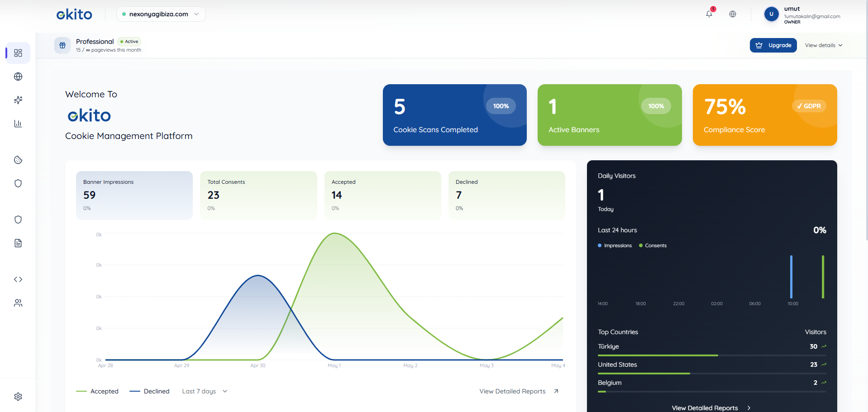Toggle the Impressions legend in Last 24 hours
This screenshot has width=868, height=412.
click(x=615, y=245)
